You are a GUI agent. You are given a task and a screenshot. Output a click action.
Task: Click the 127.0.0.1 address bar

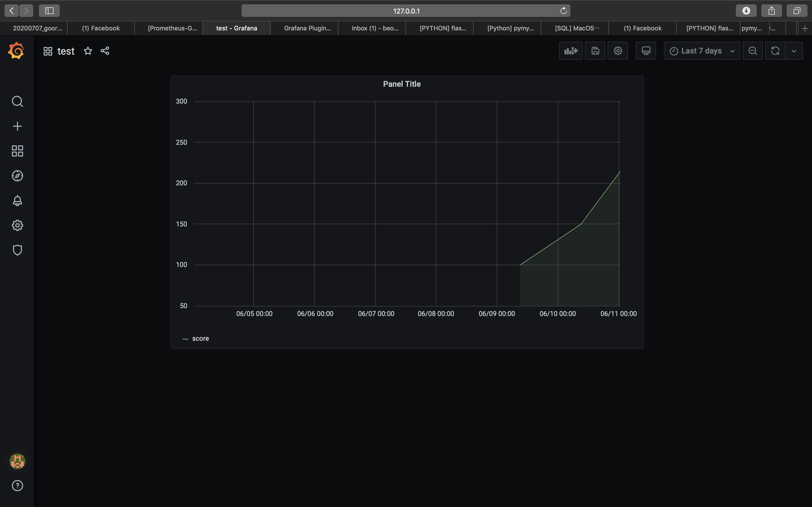(406, 11)
